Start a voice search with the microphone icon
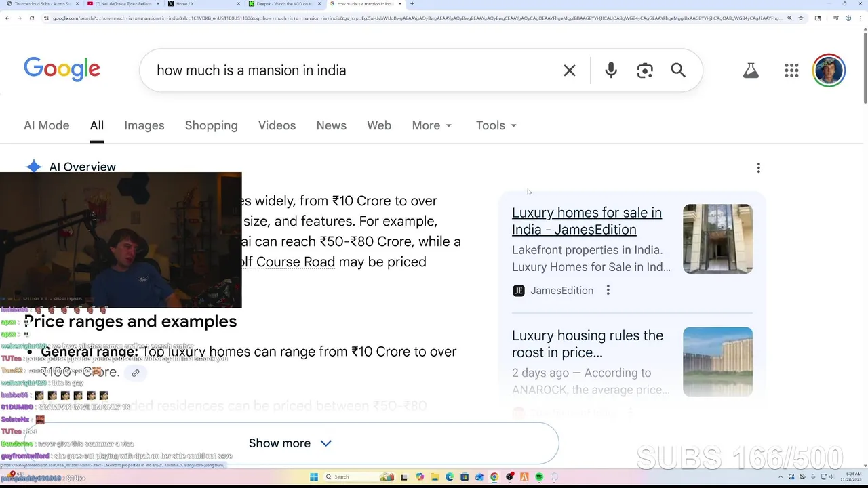This screenshot has width=868, height=488. (x=611, y=70)
